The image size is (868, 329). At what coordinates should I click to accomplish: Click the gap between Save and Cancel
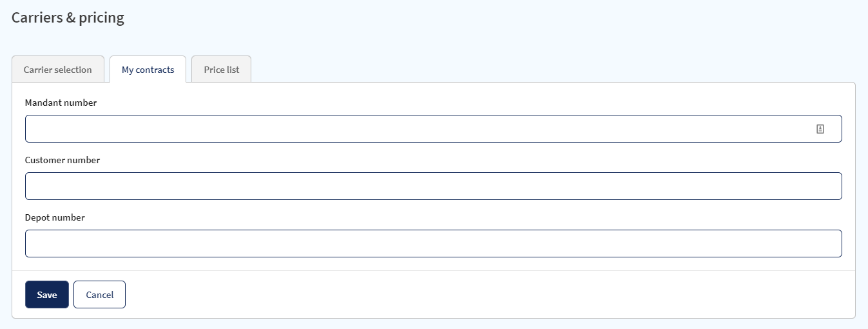coord(71,295)
